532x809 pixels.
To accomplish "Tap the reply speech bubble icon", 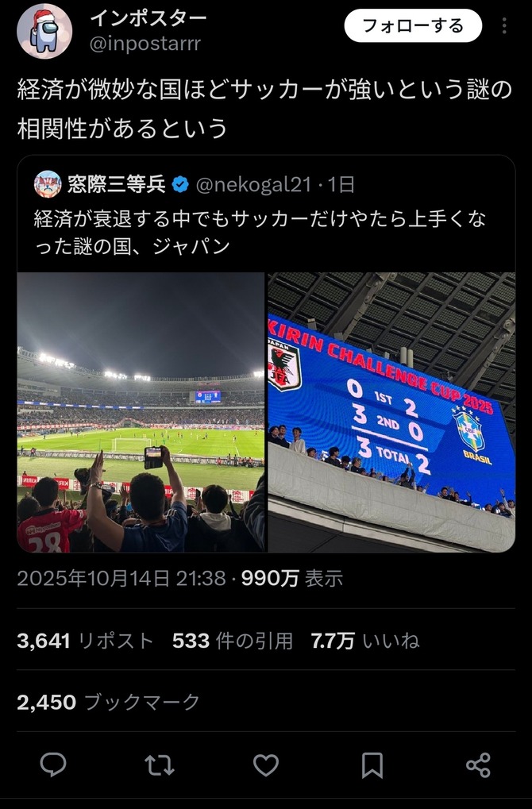I will (53, 765).
